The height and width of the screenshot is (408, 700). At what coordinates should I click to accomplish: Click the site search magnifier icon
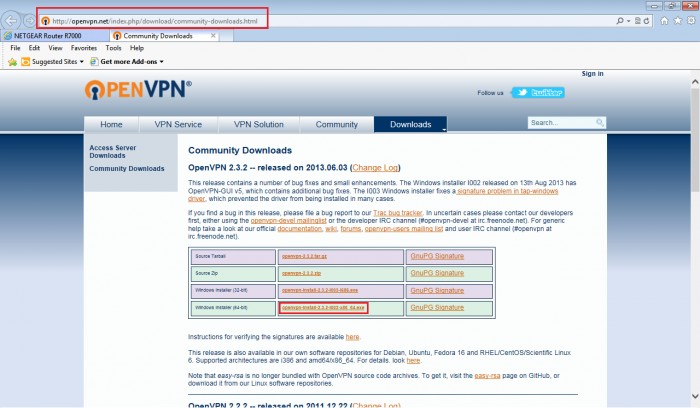point(600,122)
